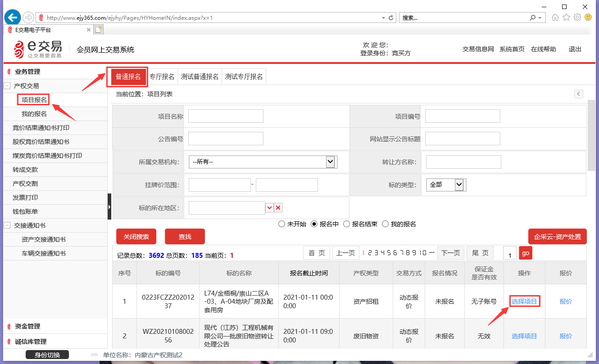This screenshot has height=364, width=599.
Task: Refresh the page with the reload icon
Action: [x=391, y=18]
